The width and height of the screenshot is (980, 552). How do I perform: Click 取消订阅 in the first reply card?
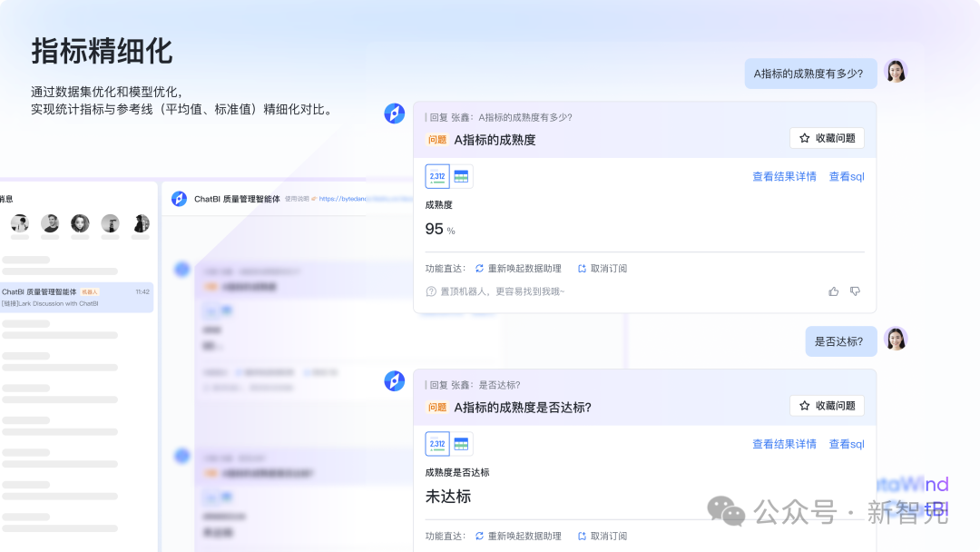tap(603, 268)
